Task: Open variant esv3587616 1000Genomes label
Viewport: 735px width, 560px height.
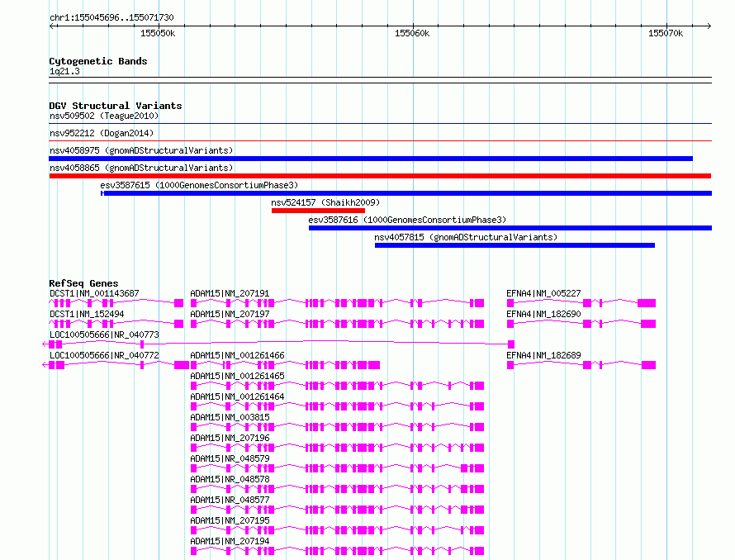Action: (x=407, y=220)
